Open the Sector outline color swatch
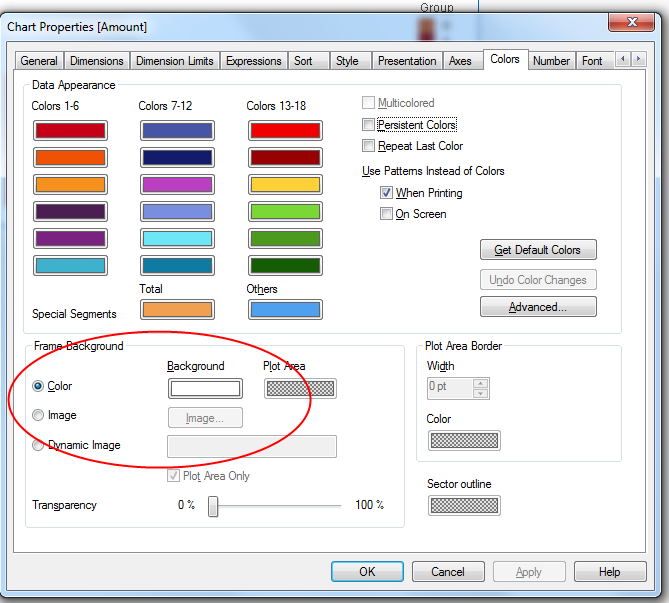The image size is (669, 603). (x=464, y=505)
